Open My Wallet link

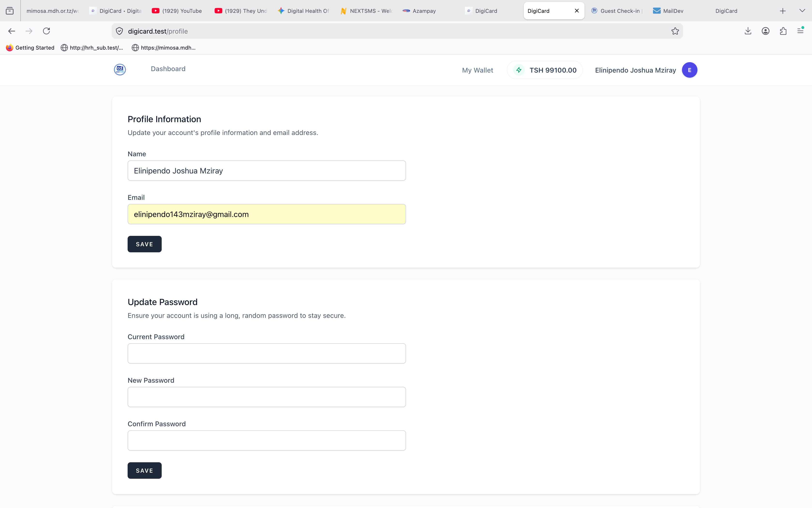[x=478, y=70]
